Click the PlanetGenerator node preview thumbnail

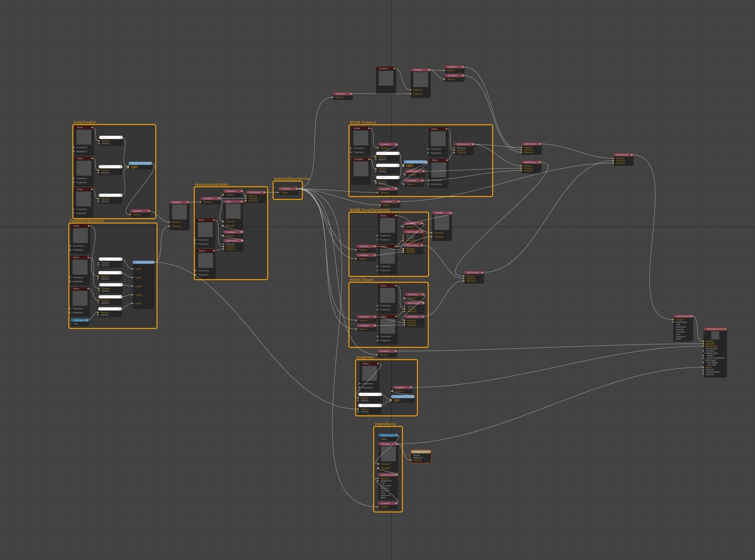point(715,335)
